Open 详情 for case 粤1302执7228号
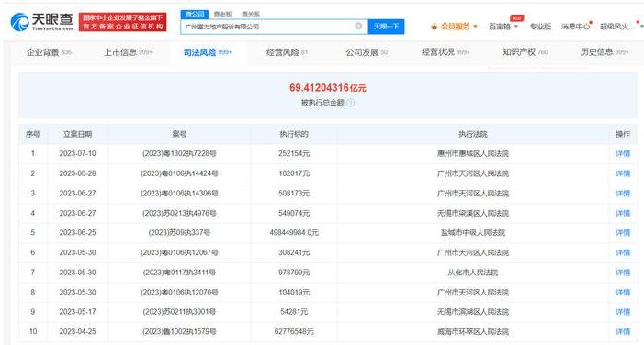This screenshot has height=345, width=644. (x=623, y=154)
